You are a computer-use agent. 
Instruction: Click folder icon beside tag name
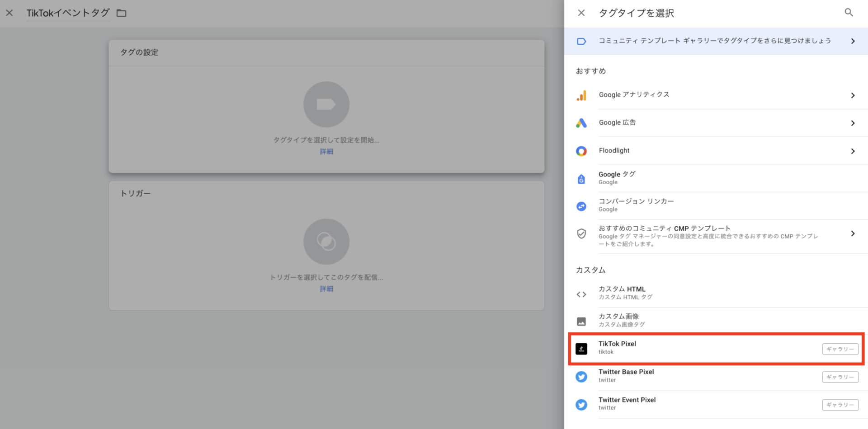(122, 13)
